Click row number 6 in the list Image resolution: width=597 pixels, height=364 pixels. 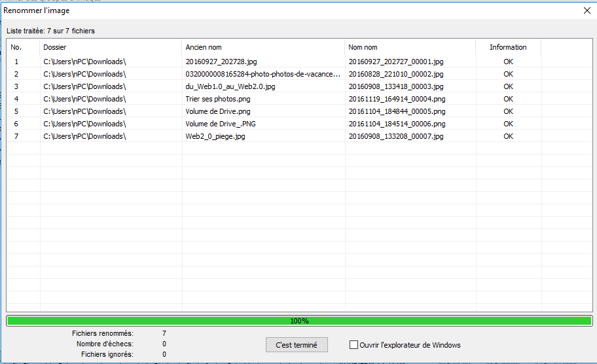(x=16, y=124)
